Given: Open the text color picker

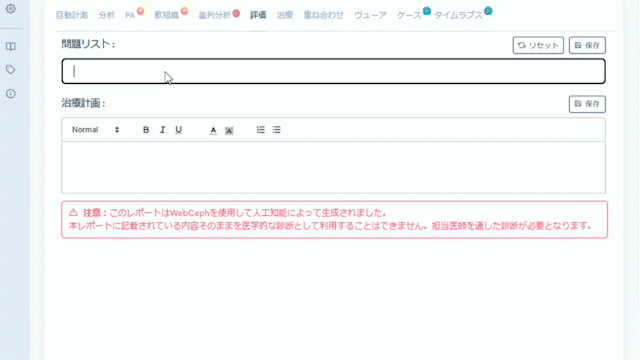Looking at the screenshot, I should tap(213, 130).
